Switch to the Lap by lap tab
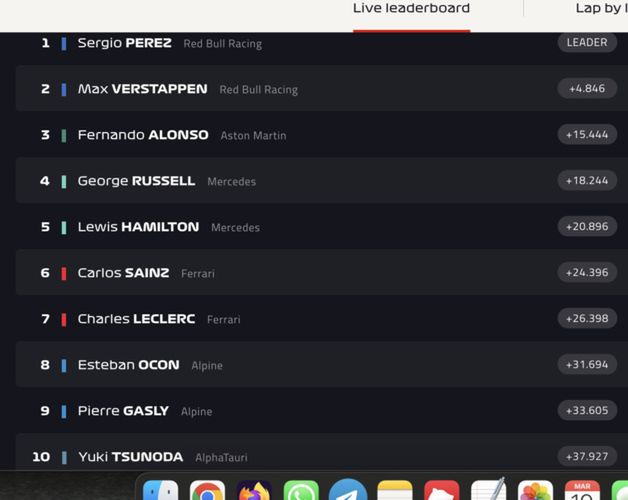This screenshot has height=500, width=628. tap(602, 8)
